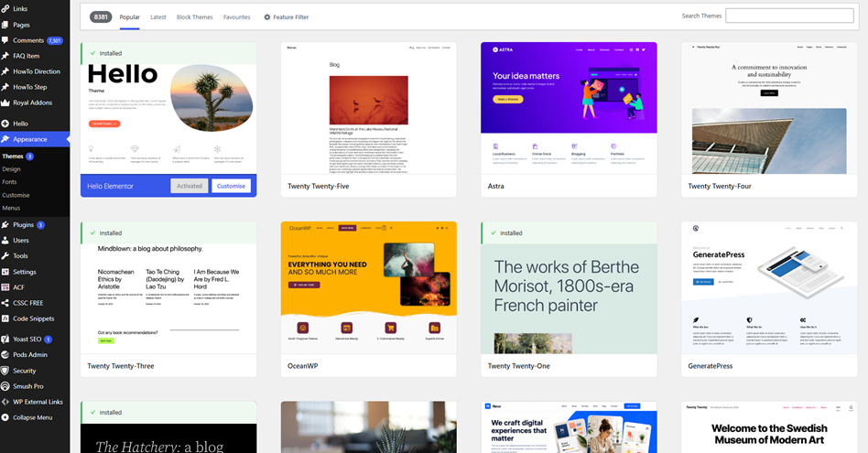Click the 'Twenty Twenty-Three' theme name text
The image size is (868, 453).
[121, 366]
